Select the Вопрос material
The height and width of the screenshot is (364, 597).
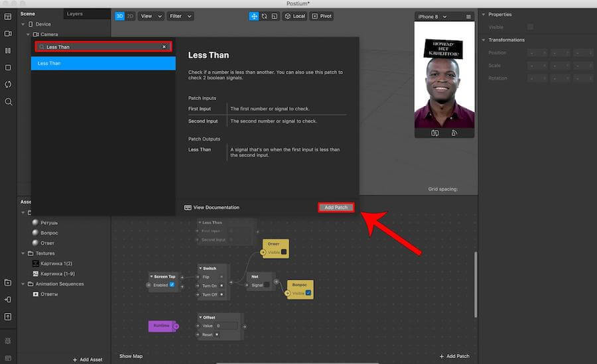click(49, 233)
